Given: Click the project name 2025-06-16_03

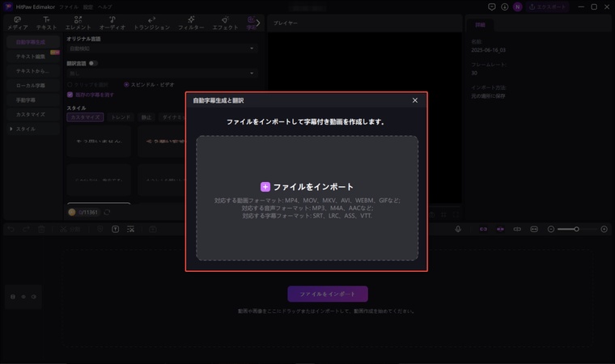Looking at the screenshot, I should pyautogui.click(x=488, y=50).
